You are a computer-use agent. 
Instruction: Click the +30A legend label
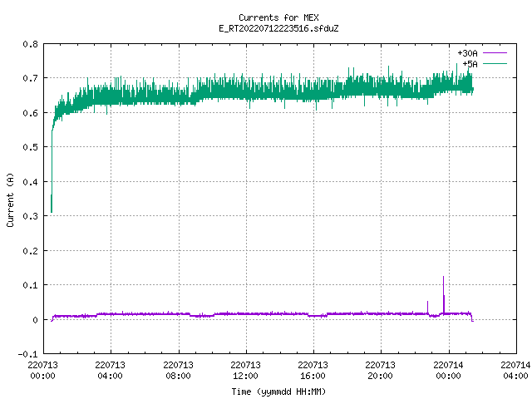467,53
